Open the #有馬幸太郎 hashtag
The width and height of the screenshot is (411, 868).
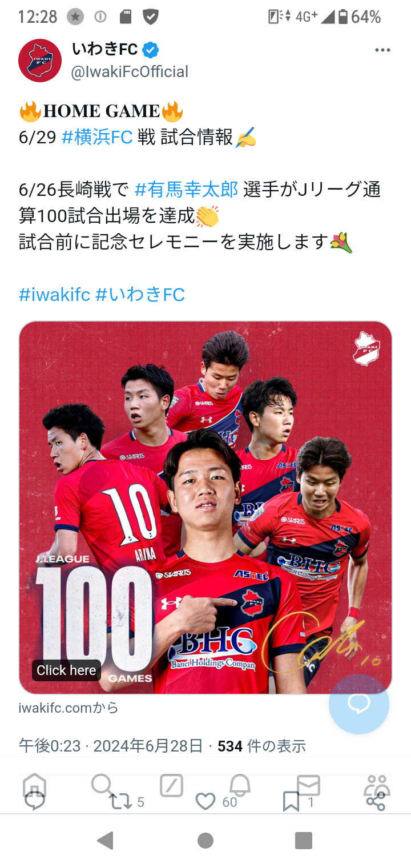(186, 189)
